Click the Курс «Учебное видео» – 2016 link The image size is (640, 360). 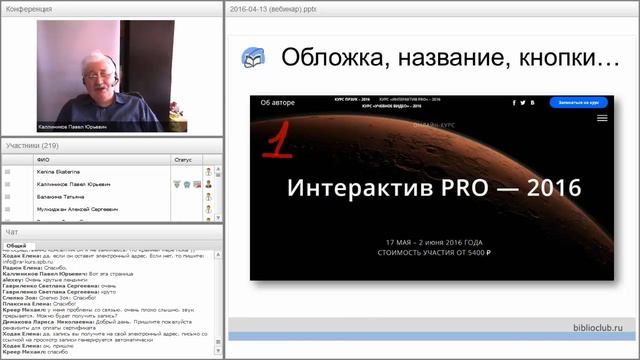[x=391, y=106]
